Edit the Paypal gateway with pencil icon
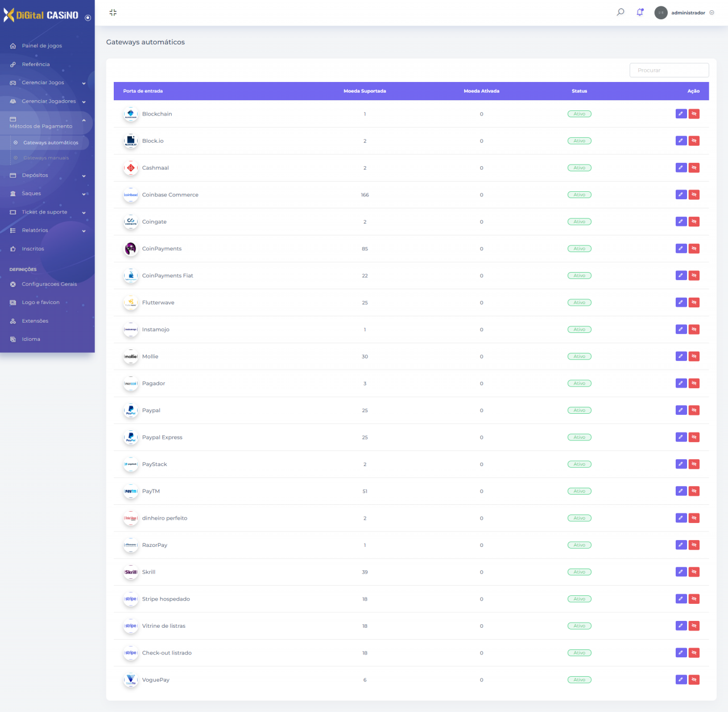728x712 pixels. pos(681,410)
